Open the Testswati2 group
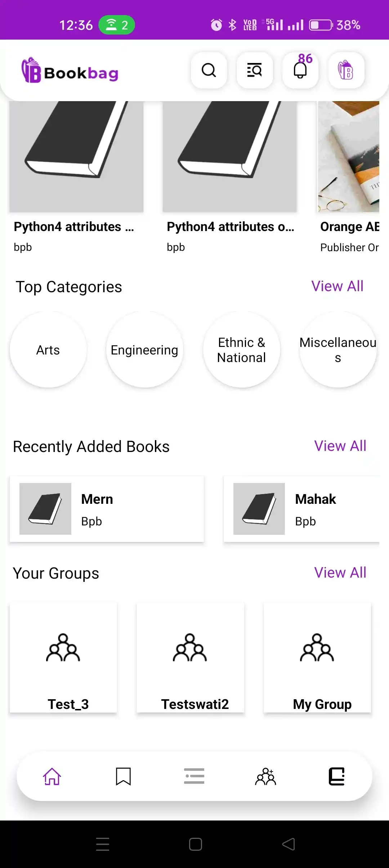This screenshot has width=389, height=868. coord(190,658)
